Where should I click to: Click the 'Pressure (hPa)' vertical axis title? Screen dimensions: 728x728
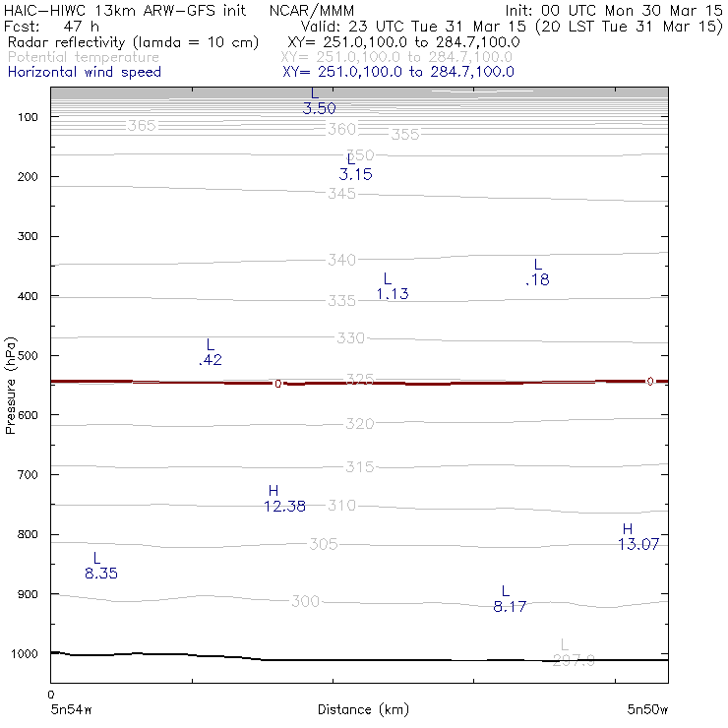(x=10, y=386)
